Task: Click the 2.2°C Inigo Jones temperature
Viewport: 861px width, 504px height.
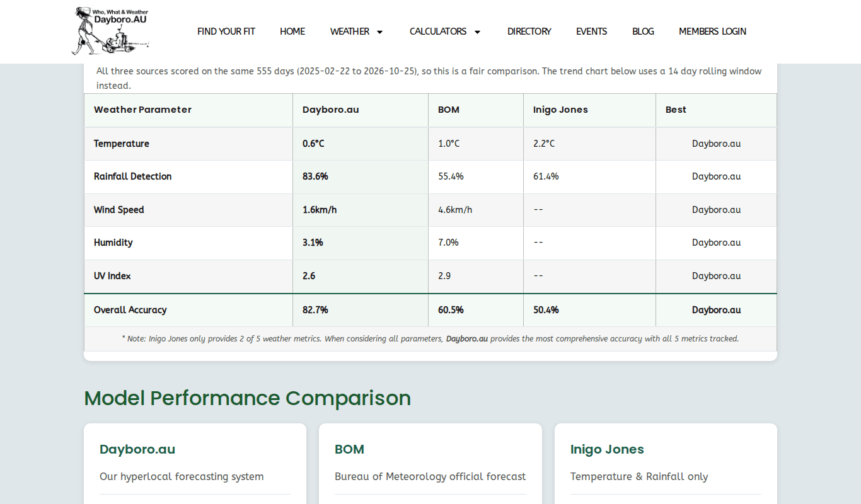Action: click(x=544, y=144)
